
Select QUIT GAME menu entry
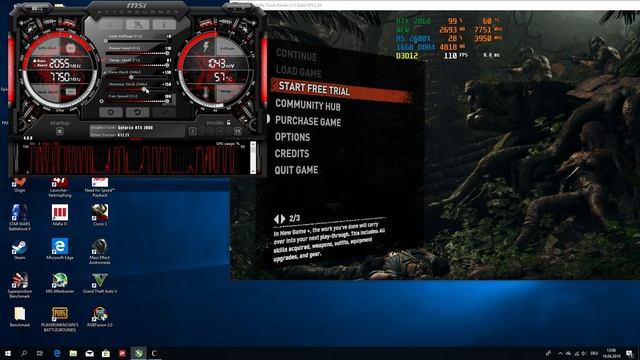[x=296, y=170]
